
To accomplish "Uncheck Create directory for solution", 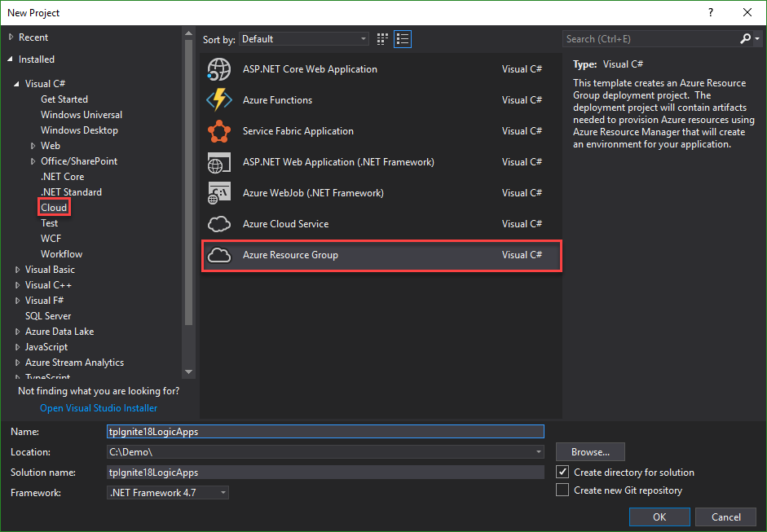I will click(x=562, y=473).
